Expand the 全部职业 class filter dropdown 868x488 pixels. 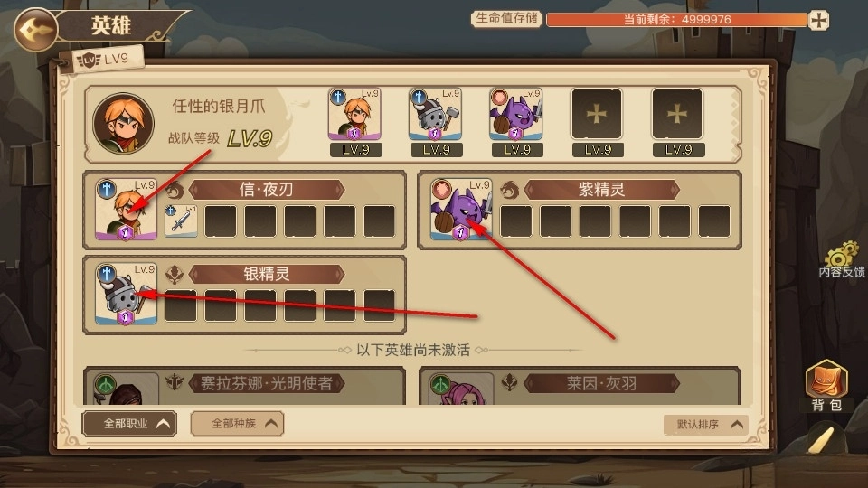point(129,424)
